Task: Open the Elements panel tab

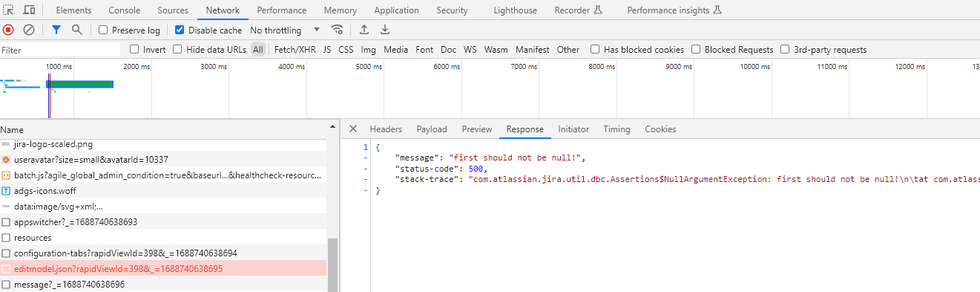Action: (x=74, y=10)
